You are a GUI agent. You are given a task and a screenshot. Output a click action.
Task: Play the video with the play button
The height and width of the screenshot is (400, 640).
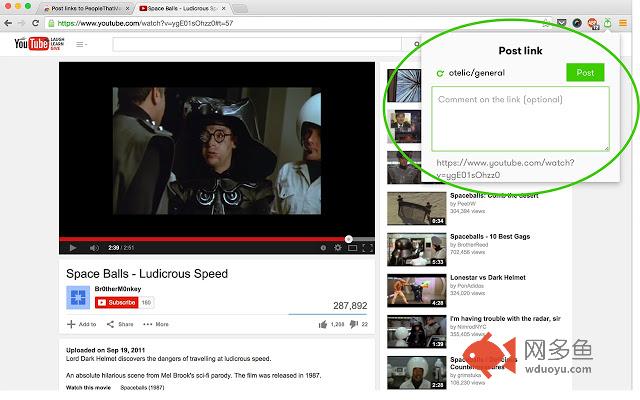click(73, 248)
